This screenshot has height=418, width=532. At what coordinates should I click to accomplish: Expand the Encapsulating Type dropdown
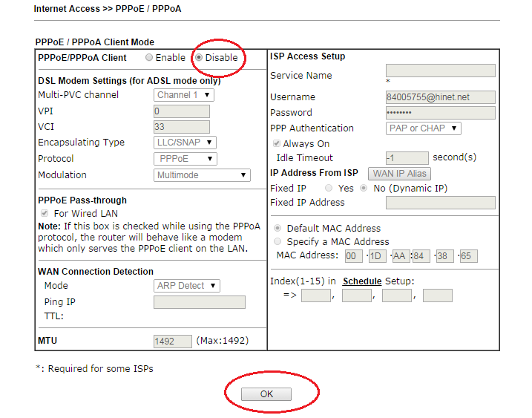click(x=185, y=143)
